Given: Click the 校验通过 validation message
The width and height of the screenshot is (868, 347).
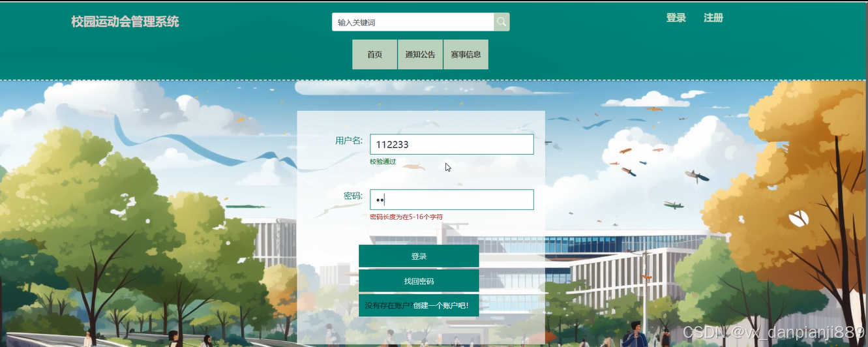Looking at the screenshot, I should point(383,162).
